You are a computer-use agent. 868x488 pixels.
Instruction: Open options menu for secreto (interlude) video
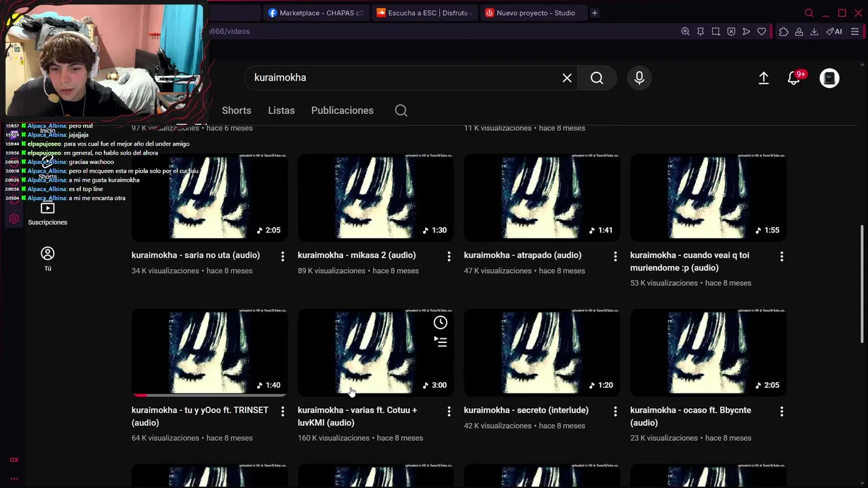pyautogui.click(x=615, y=411)
